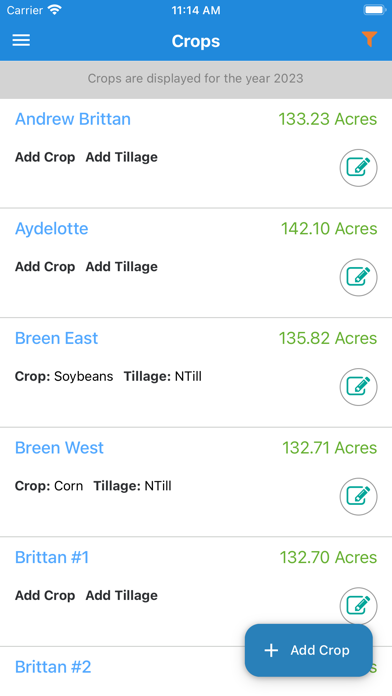Select the Breen West field title
The width and height of the screenshot is (392, 696).
(59, 448)
